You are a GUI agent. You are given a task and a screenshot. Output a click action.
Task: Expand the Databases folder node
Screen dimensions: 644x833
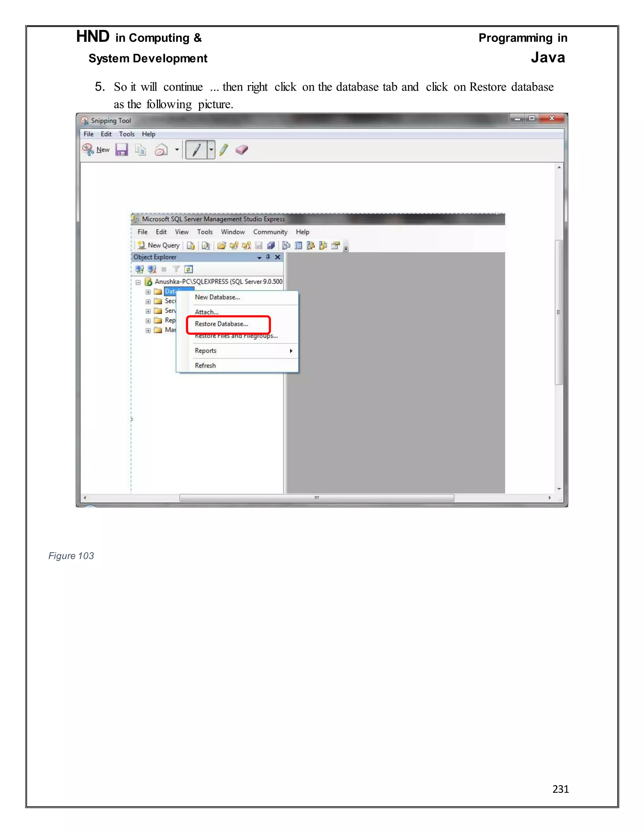pos(148,292)
